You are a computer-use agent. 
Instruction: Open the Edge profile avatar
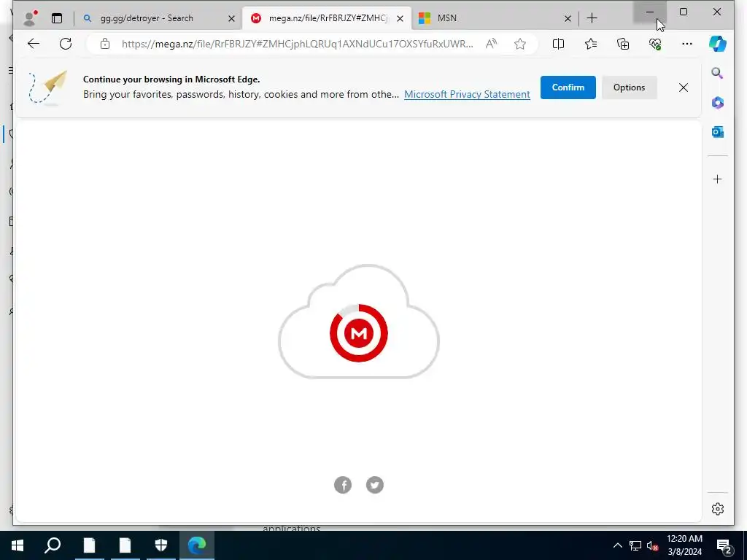coord(30,18)
